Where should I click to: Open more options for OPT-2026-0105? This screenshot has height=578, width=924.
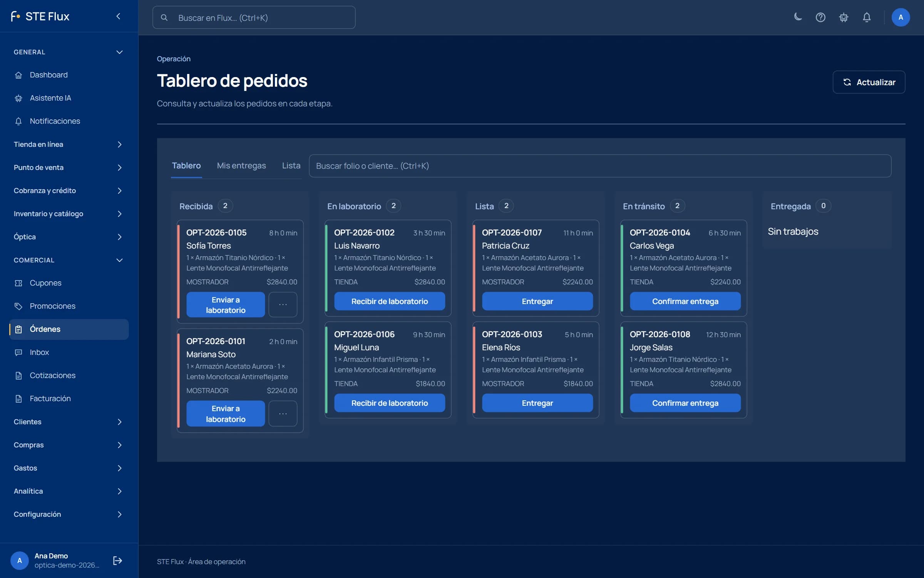283,305
